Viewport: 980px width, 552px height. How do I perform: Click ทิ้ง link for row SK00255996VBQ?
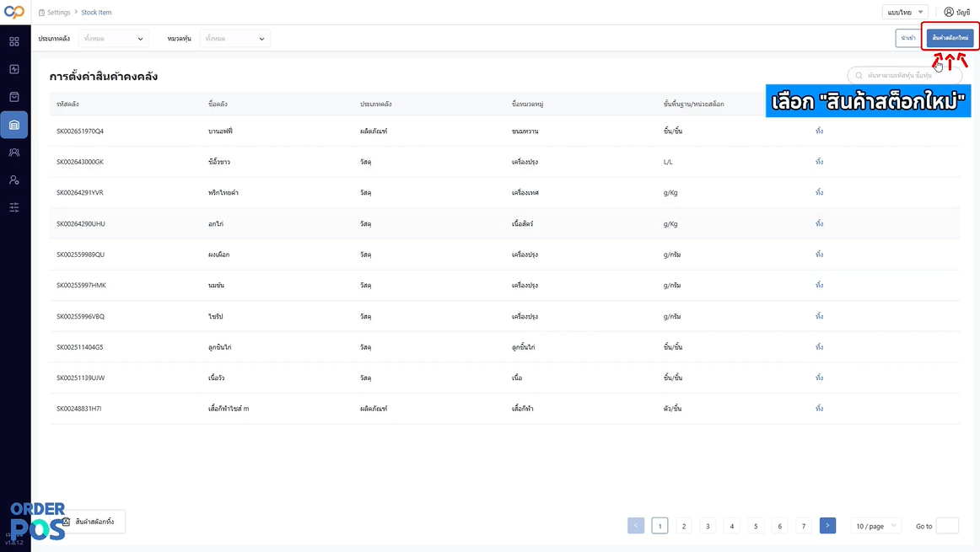click(820, 316)
